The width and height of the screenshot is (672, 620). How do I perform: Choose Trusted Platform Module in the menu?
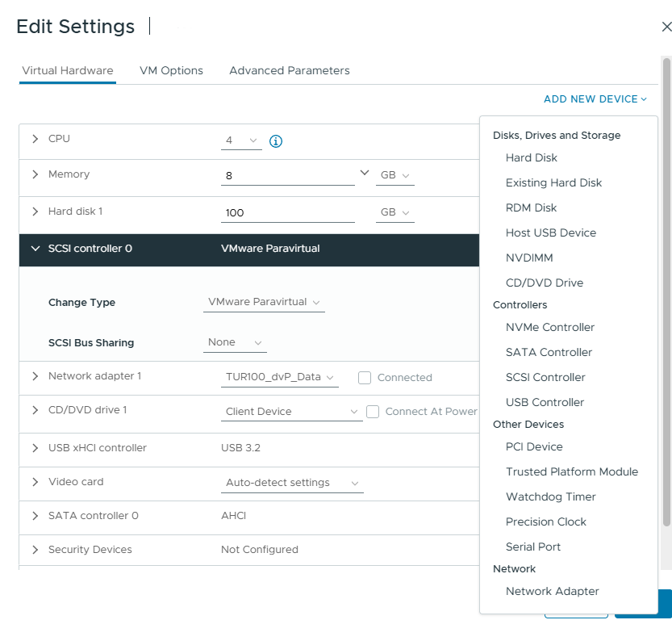click(571, 471)
